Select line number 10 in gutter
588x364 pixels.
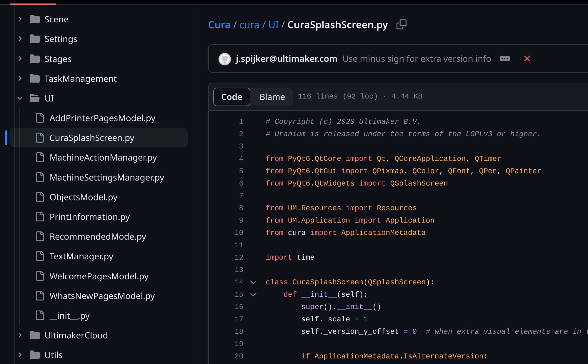(239, 233)
